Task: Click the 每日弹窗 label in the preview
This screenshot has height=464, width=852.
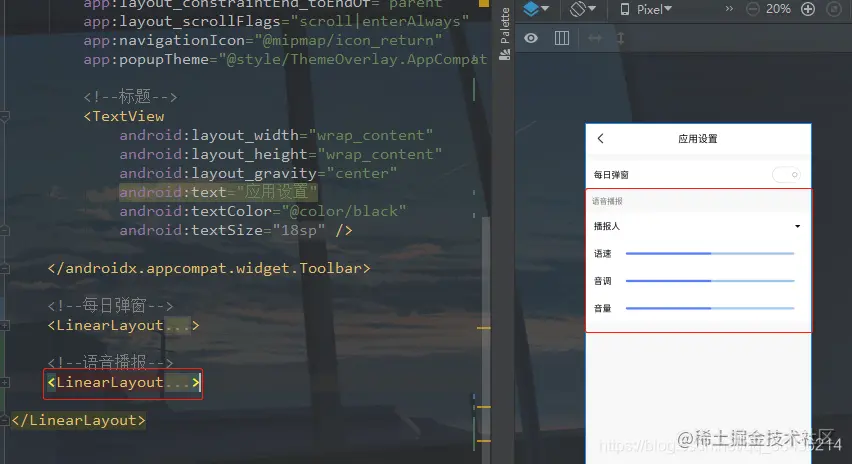Action: (611, 175)
